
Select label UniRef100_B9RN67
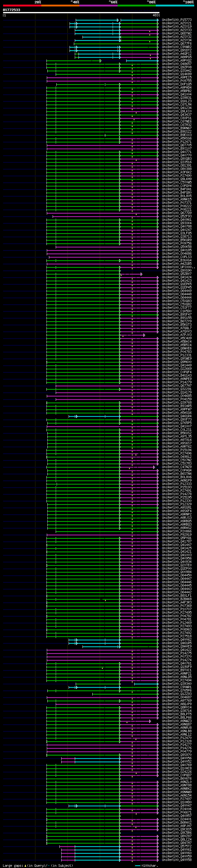pyautogui.click(x=176, y=128)
